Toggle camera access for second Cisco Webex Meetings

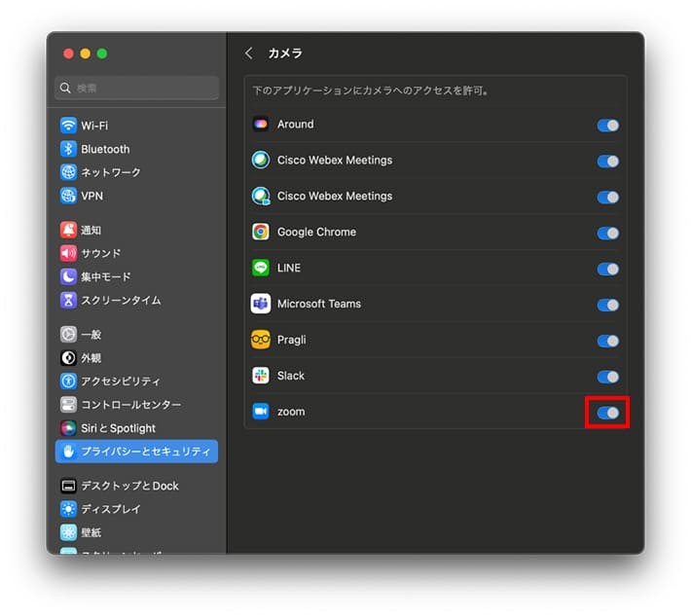tap(607, 197)
